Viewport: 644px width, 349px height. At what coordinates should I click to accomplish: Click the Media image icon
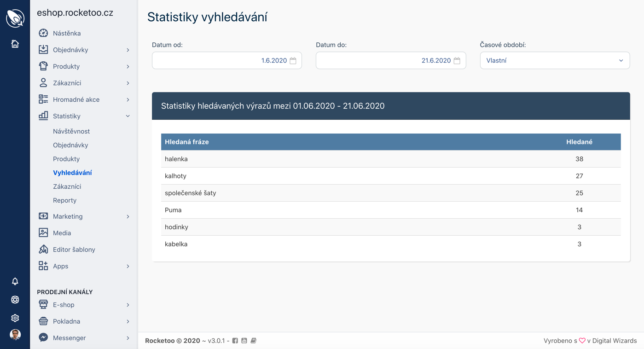(43, 233)
